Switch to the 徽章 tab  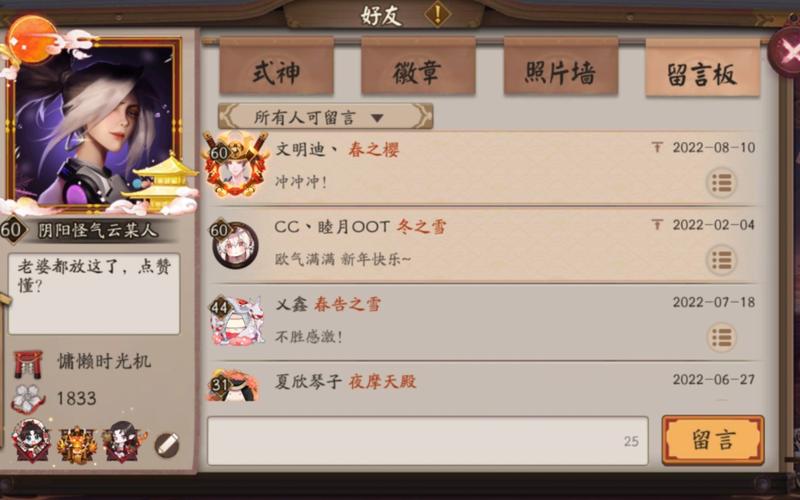click(418, 66)
